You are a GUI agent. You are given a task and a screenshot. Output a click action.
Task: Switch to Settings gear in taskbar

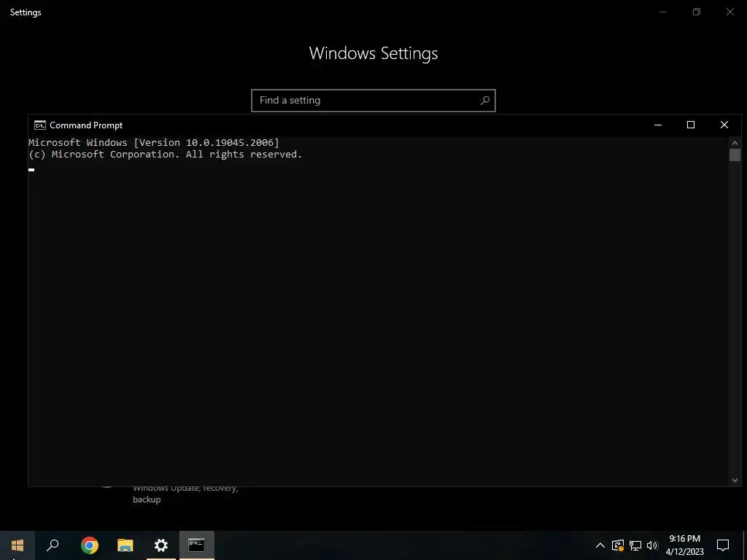(x=161, y=545)
